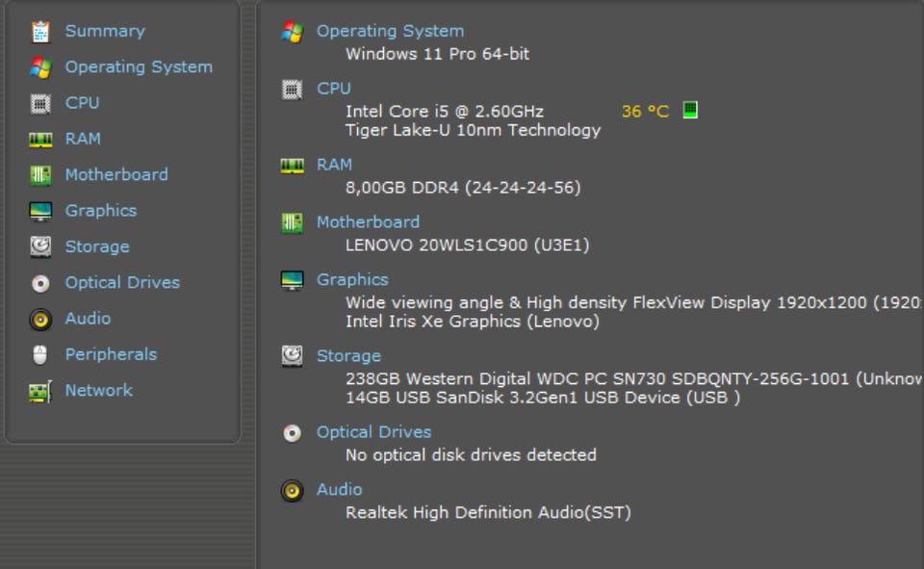Viewport: 924px width, 569px height.
Task: Click the Graphics monitor icon in sidebar
Action: tap(39, 211)
